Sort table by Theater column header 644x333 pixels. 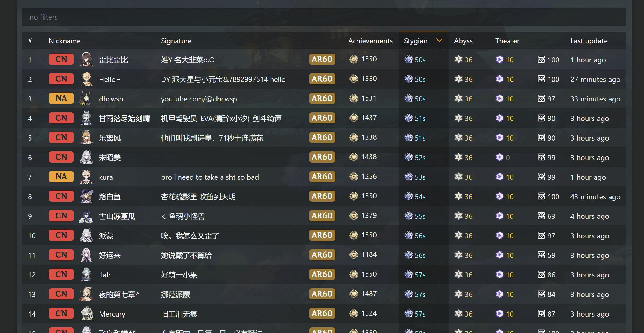tap(507, 41)
